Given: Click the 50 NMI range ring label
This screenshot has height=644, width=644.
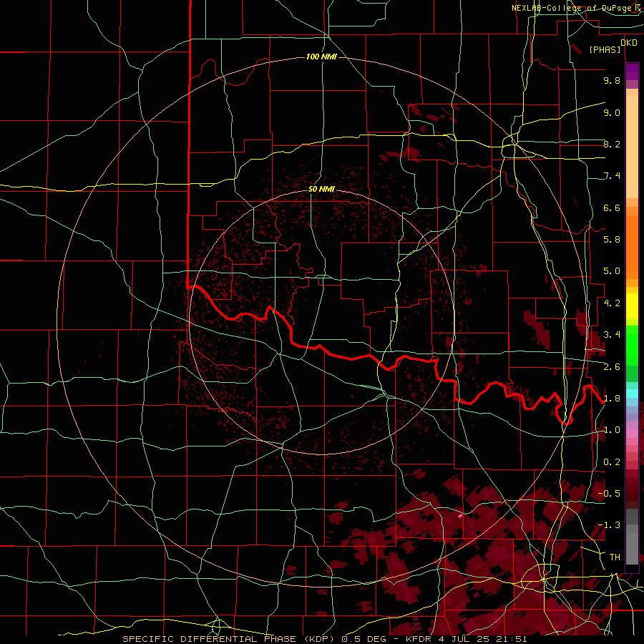Looking at the screenshot, I should pos(321,189).
